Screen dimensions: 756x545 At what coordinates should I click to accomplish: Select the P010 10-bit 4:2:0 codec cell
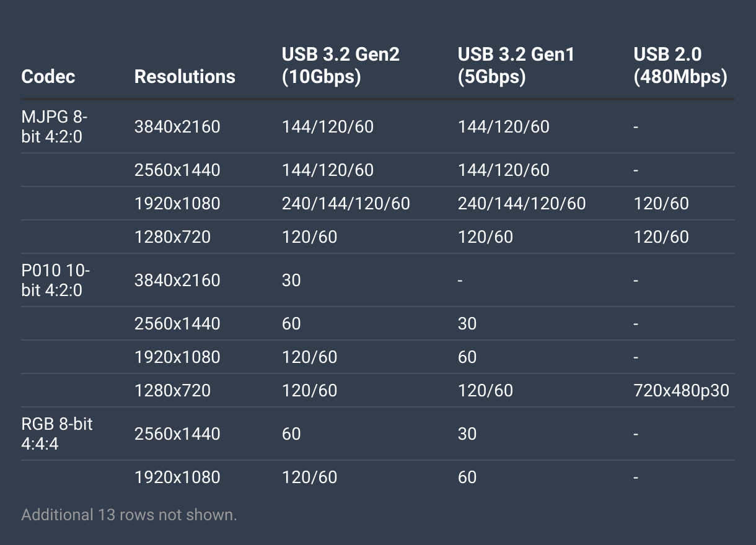point(56,281)
